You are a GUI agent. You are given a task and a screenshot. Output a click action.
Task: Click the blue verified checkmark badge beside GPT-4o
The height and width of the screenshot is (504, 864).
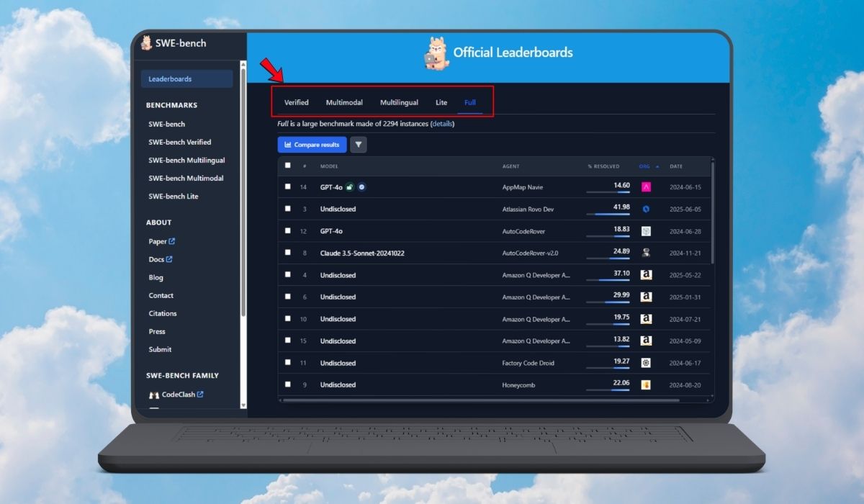362,187
